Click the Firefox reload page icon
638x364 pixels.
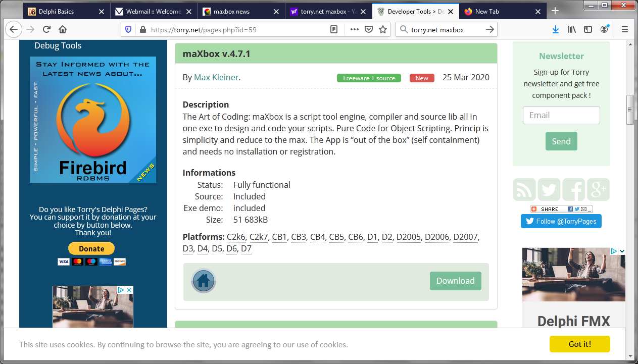46,29
